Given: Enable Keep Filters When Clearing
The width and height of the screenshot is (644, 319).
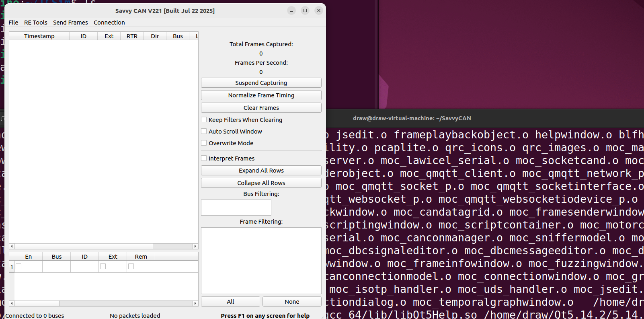Looking at the screenshot, I should (x=204, y=120).
